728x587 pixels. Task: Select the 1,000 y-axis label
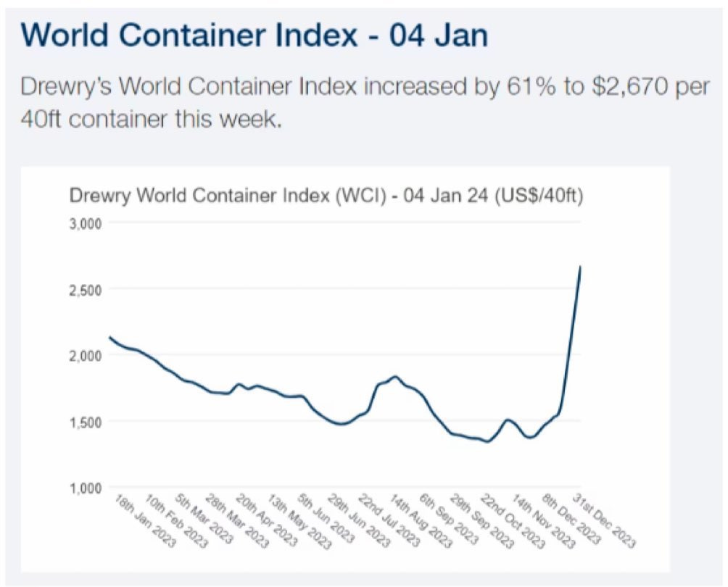point(86,488)
